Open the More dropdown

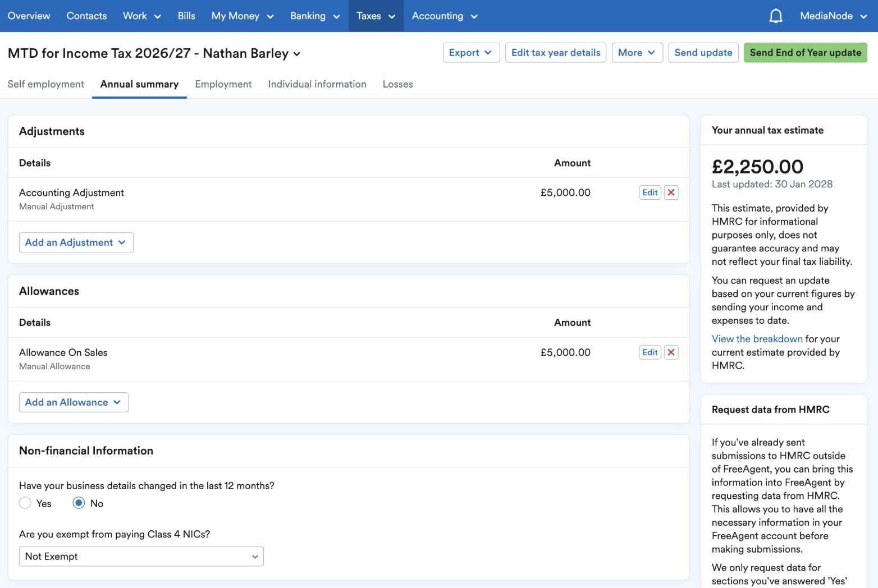point(637,53)
